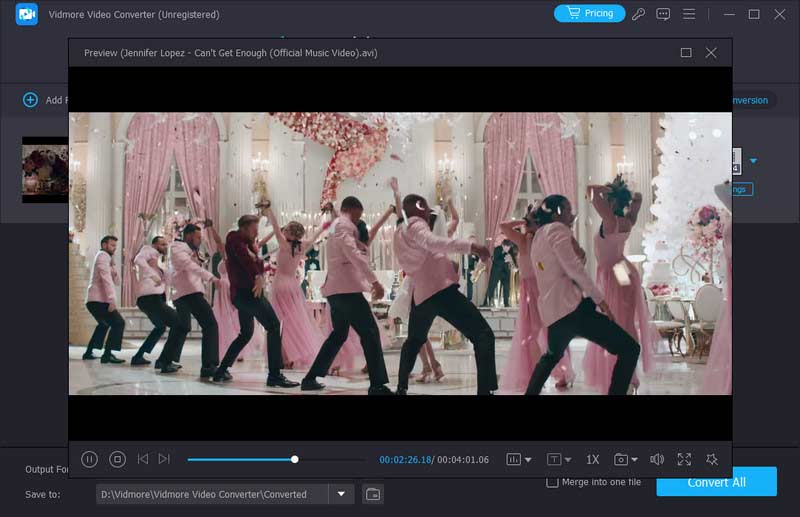This screenshot has width=800, height=517.
Task: Stop the preview playback
Action: (x=117, y=459)
